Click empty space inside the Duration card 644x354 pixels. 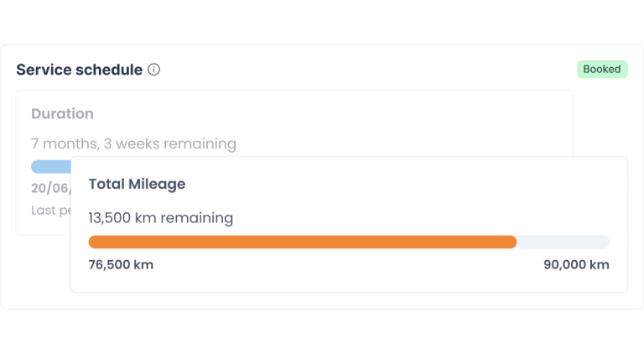370,119
